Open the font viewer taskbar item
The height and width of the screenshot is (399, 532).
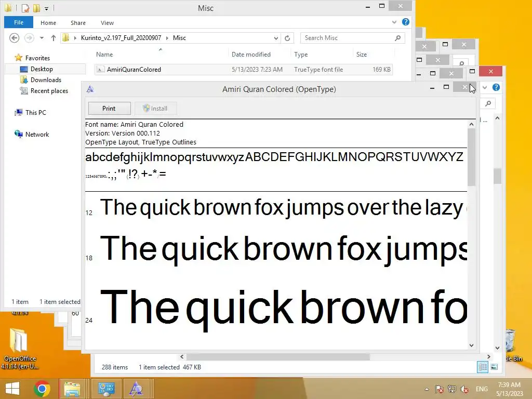(x=137, y=389)
